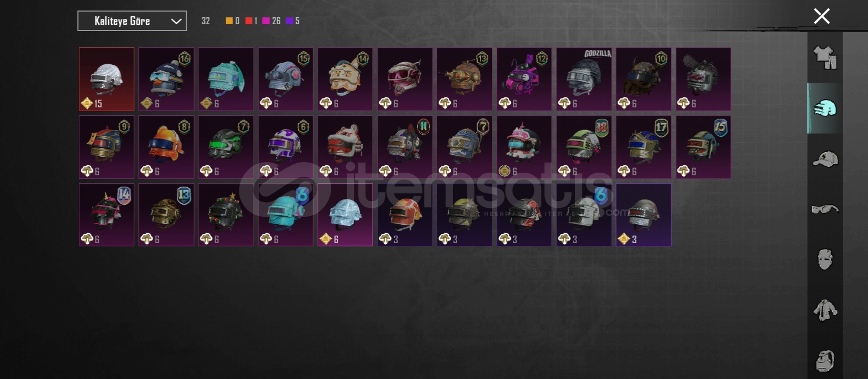Screen dimensions: 868x379
Task: Pick the penguin helmet with badge 16
Action: click(166, 79)
